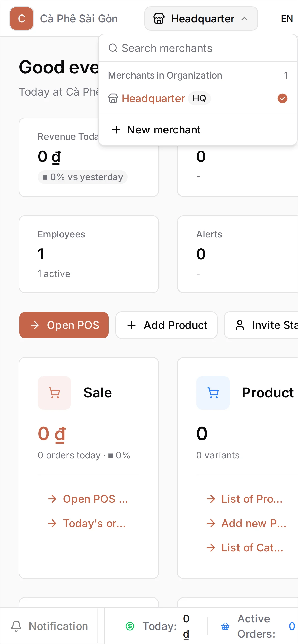Click the blue basket Active Orders icon

point(225,626)
